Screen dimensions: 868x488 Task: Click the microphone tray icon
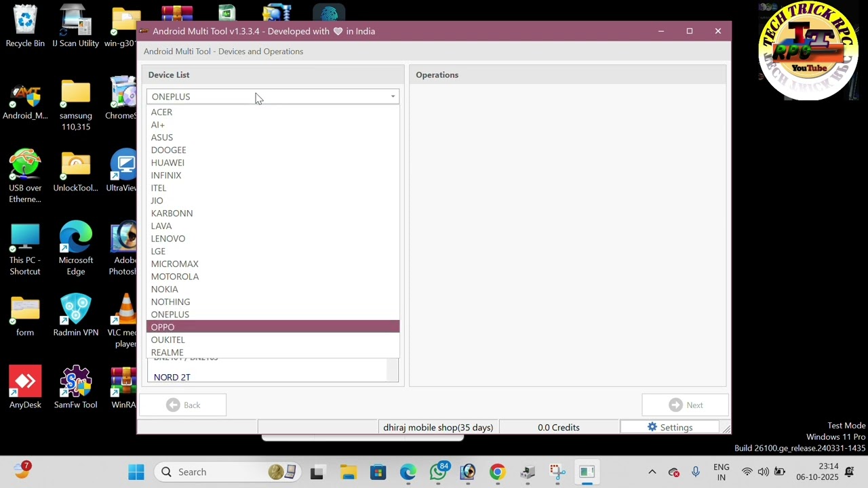pyautogui.click(x=695, y=472)
